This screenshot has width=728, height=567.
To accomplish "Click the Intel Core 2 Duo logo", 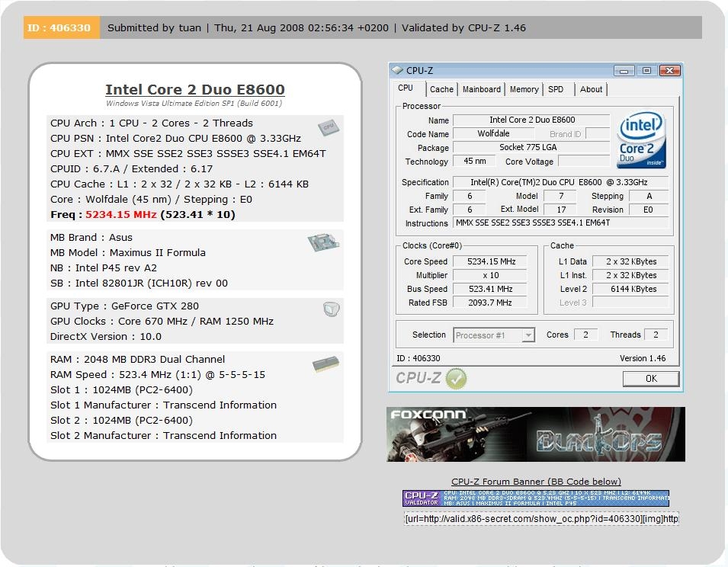I will (641, 140).
